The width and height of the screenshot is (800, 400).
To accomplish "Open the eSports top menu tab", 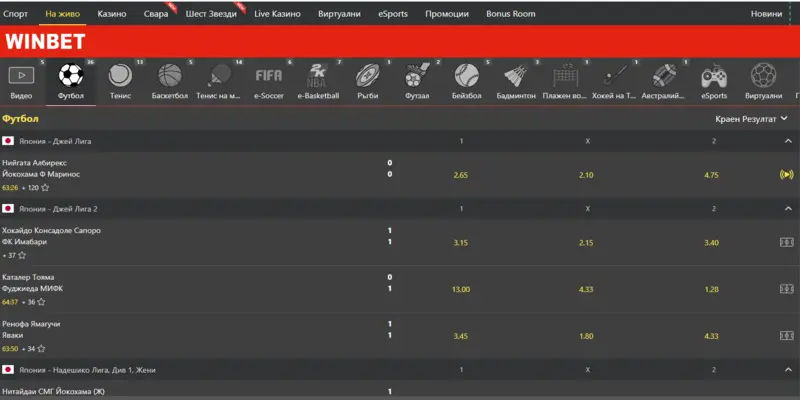I will pyautogui.click(x=393, y=14).
